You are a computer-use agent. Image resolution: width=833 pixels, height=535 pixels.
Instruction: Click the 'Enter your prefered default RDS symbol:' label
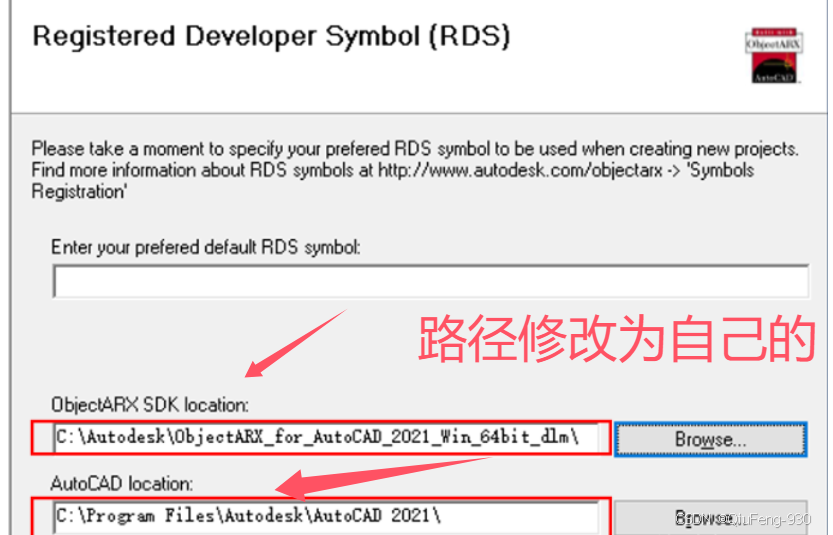206,248
